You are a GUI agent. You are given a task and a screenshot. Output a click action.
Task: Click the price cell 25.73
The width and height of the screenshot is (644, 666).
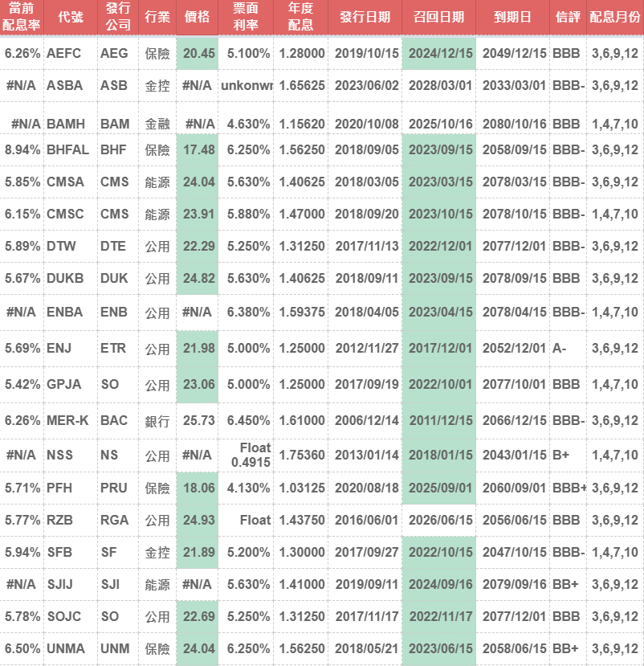click(x=198, y=420)
